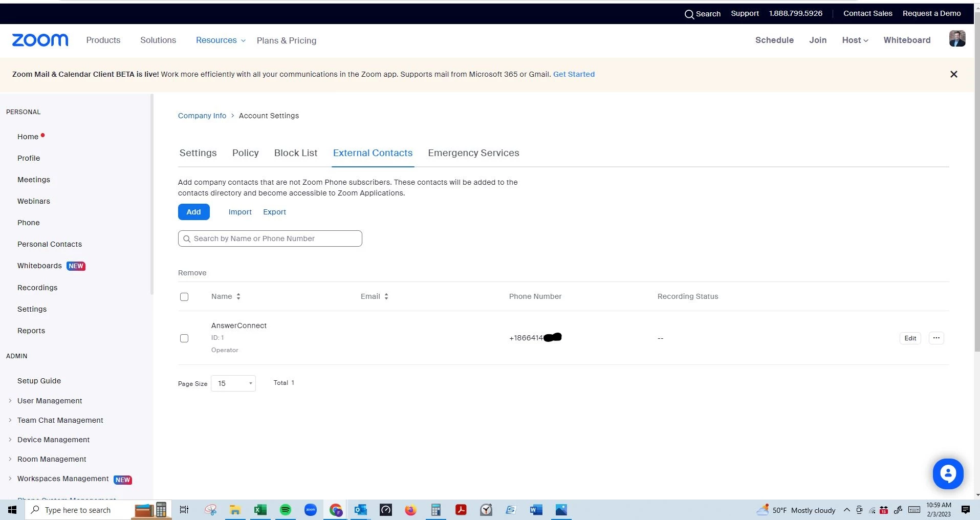Launch Snipping Tool from taskbar

[x=210, y=510]
